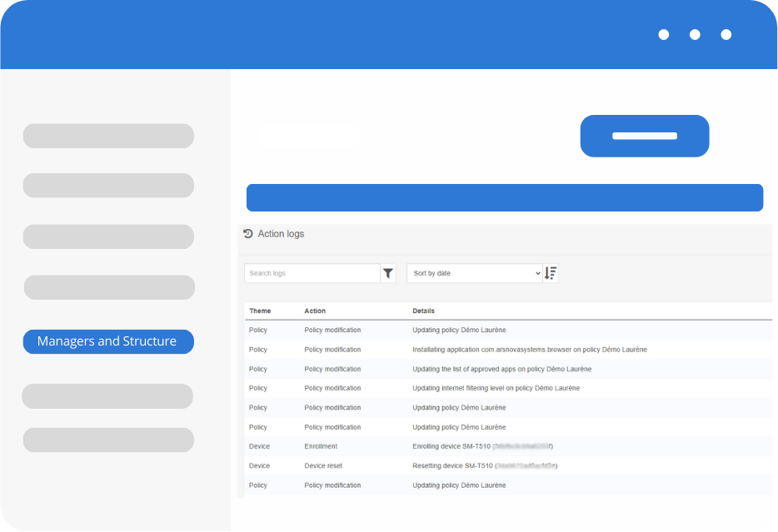Select the first gray sidebar placeholder item
Screen dimensions: 778x532
(108, 136)
